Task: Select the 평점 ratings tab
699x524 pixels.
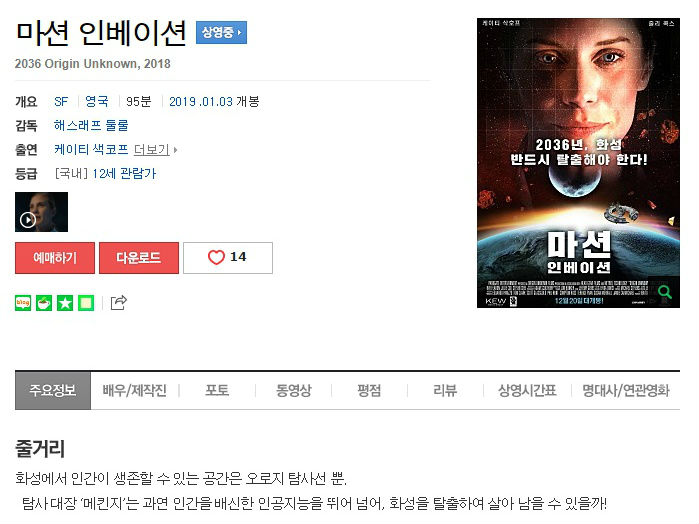Action: pos(369,391)
